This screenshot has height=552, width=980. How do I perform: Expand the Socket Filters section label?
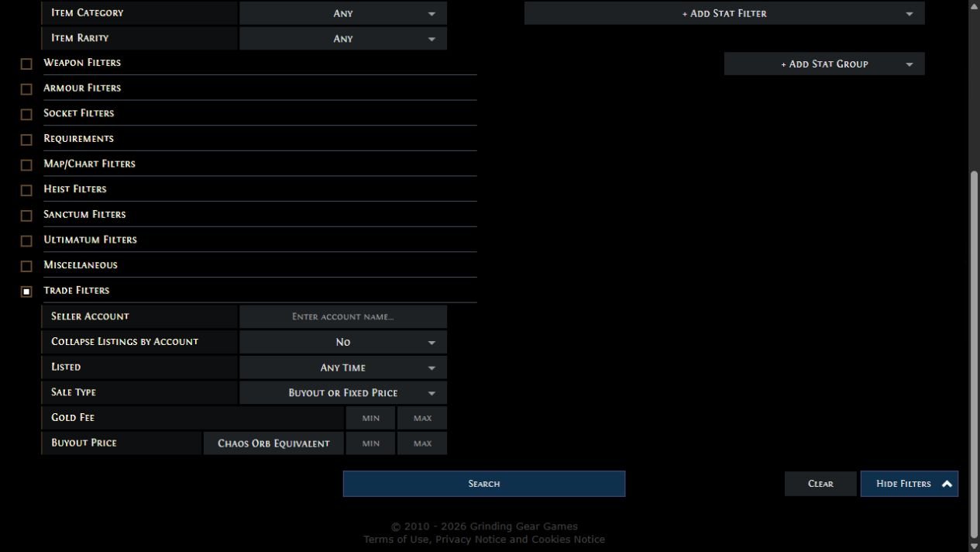[x=78, y=112]
